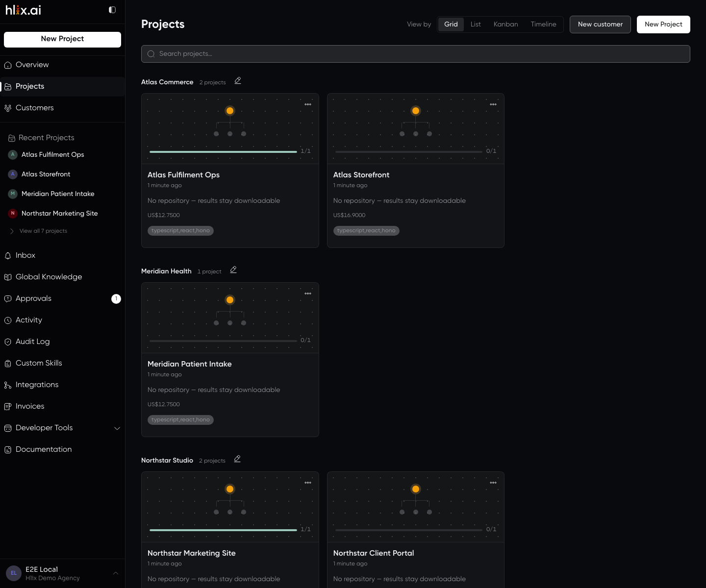Open the Atlas Fulfilment Ops card options menu

pos(308,104)
